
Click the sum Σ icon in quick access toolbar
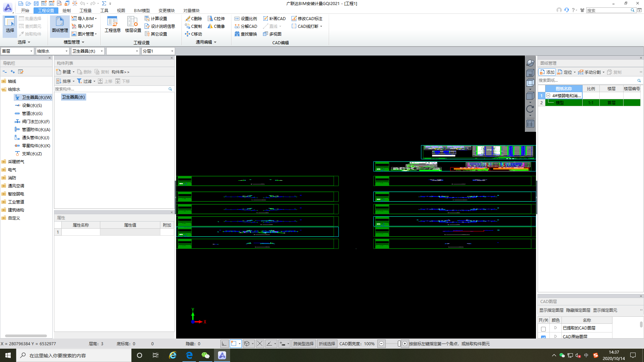(104, 3)
